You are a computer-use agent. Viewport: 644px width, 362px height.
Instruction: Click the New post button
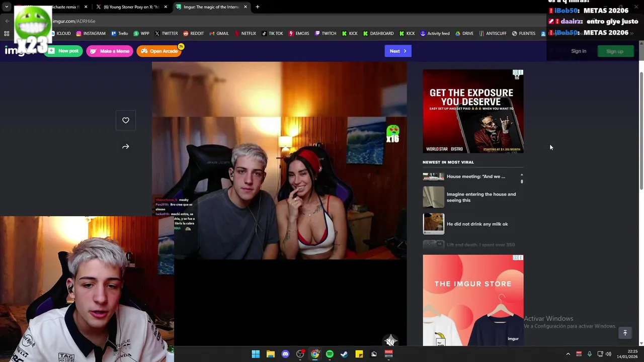coord(63,51)
